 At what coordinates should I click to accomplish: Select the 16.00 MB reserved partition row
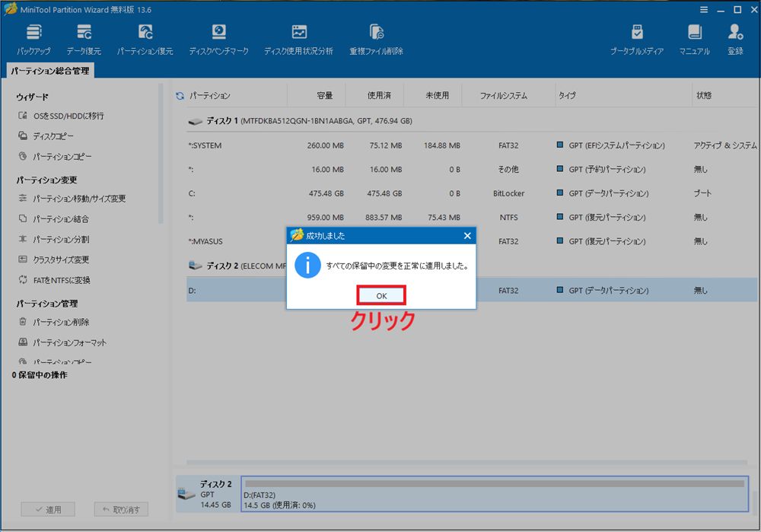point(472,170)
